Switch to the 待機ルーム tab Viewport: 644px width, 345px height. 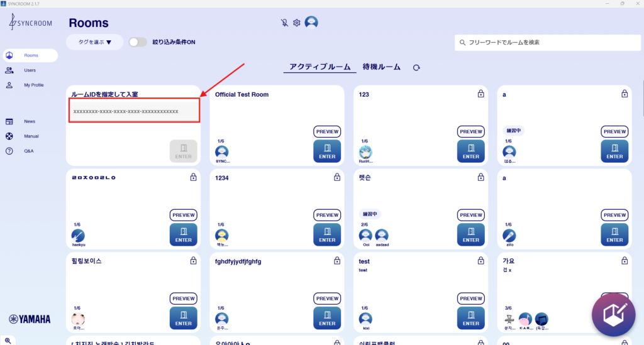[381, 67]
